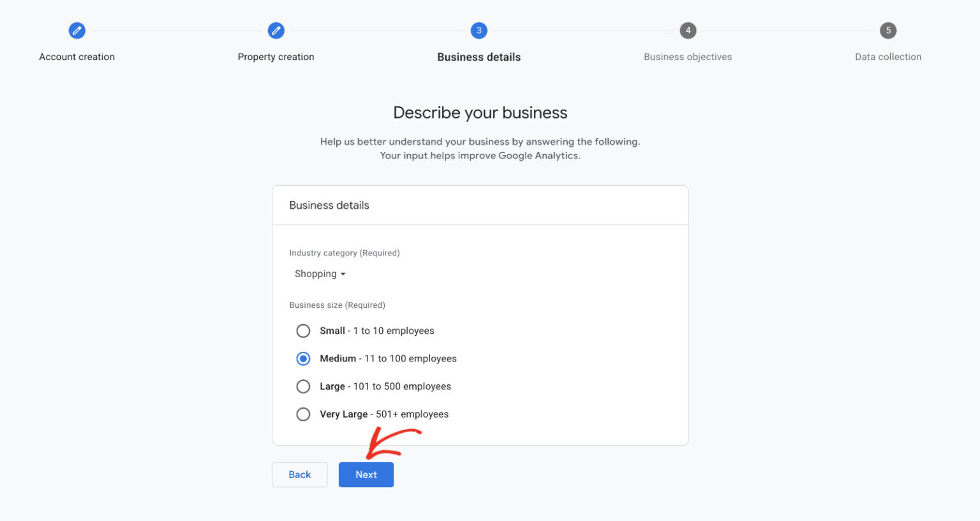Click the Back button
The height and width of the screenshot is (521, 980).
(299, 474)
